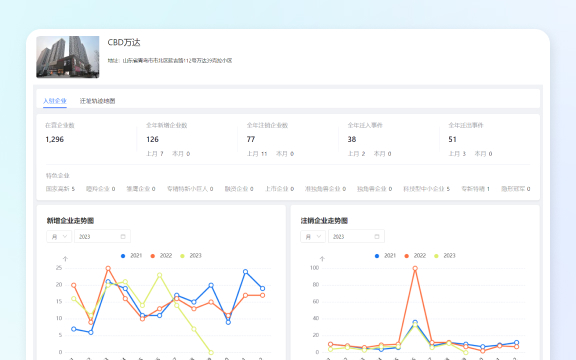Switch to the 迁徙轨迹地图 tab

(97, 101)
